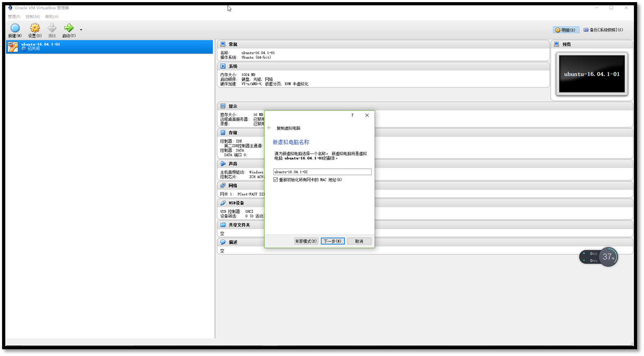
Task: Click the Ubuntu OS icon of the VM entry
Action: click(x=13, y=47)
